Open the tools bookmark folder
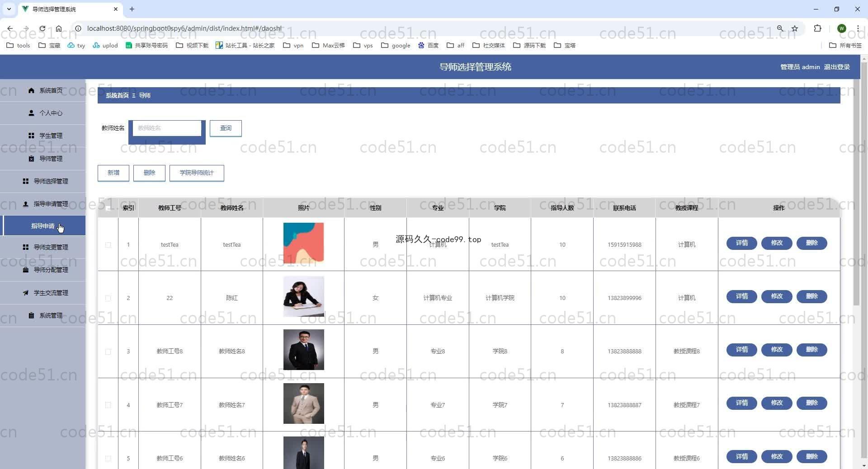This screenshot has width=868, height=469. 19,45
